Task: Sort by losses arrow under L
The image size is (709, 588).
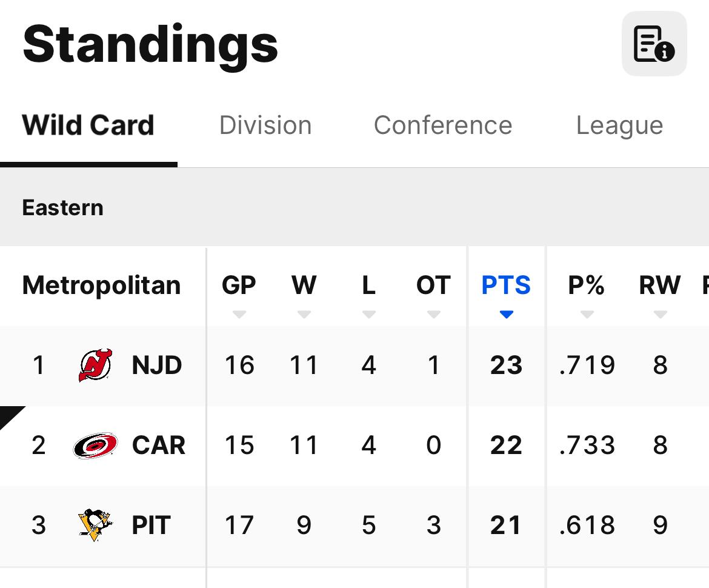Action: (x=368, y=314)
